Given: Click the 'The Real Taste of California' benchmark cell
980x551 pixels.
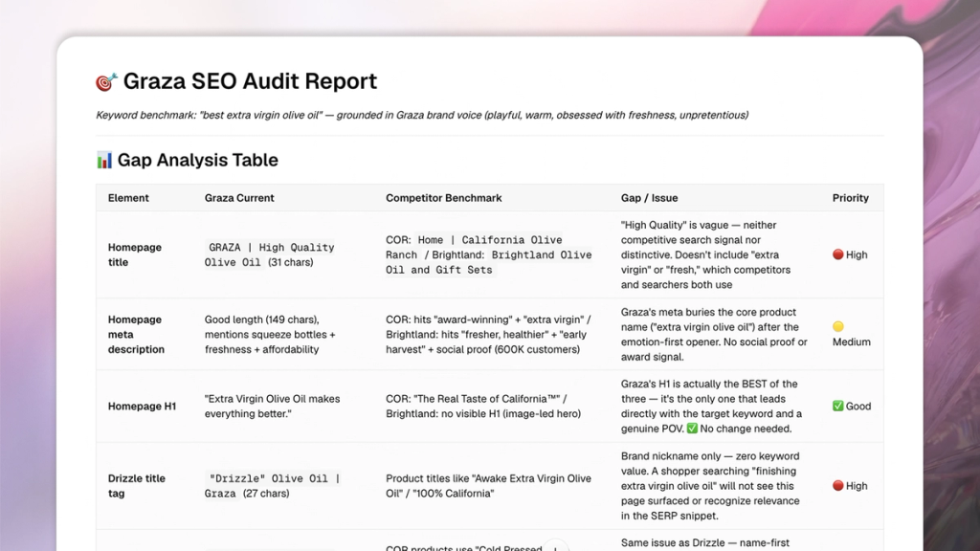Looking at the screenshot, I should pyautogui.click(x=483, y=406).
